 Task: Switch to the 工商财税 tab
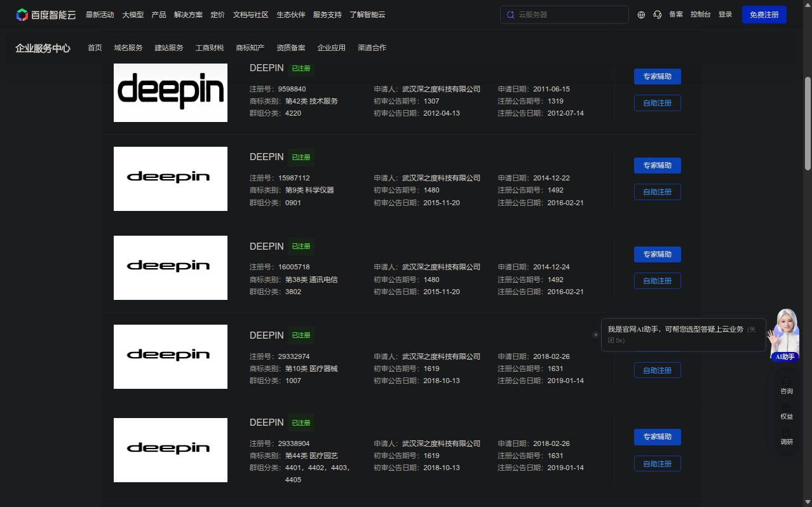click(x=210, y=48)
